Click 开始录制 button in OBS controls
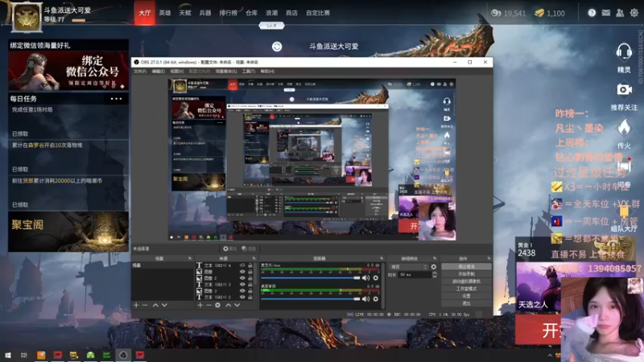The height and width of the screenshot is (362, 644). [x=467, y=274]
